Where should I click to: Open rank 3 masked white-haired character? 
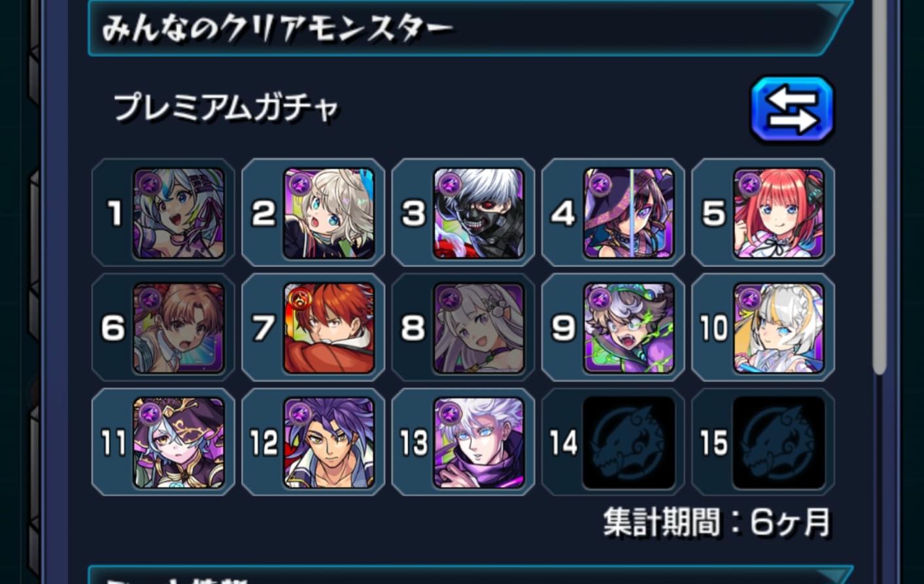[x=479, y=213]
